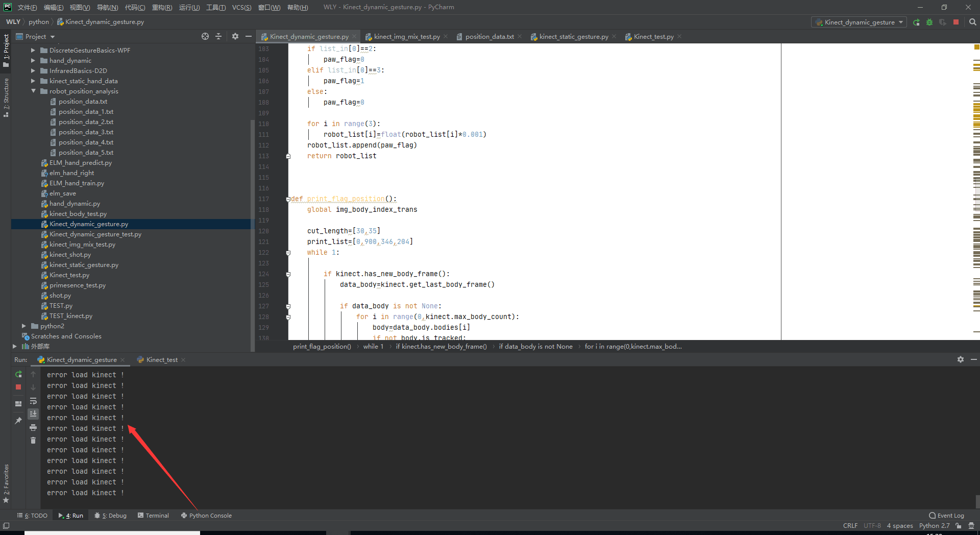Rerun program in the Run panel
This screenshot has width=980, height=535.
click(x=18, y=374)
